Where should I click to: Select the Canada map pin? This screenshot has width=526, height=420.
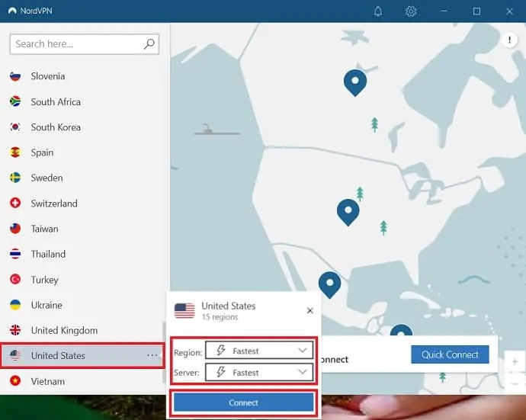coord(355,82)
